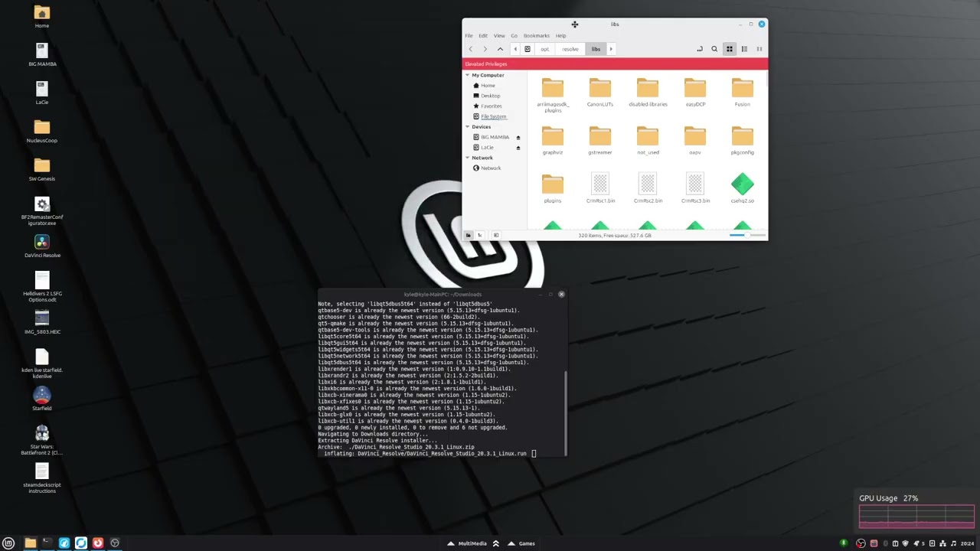Select CrmRsc1.bin file
This screenshot has height=551, width=980.
600,189
